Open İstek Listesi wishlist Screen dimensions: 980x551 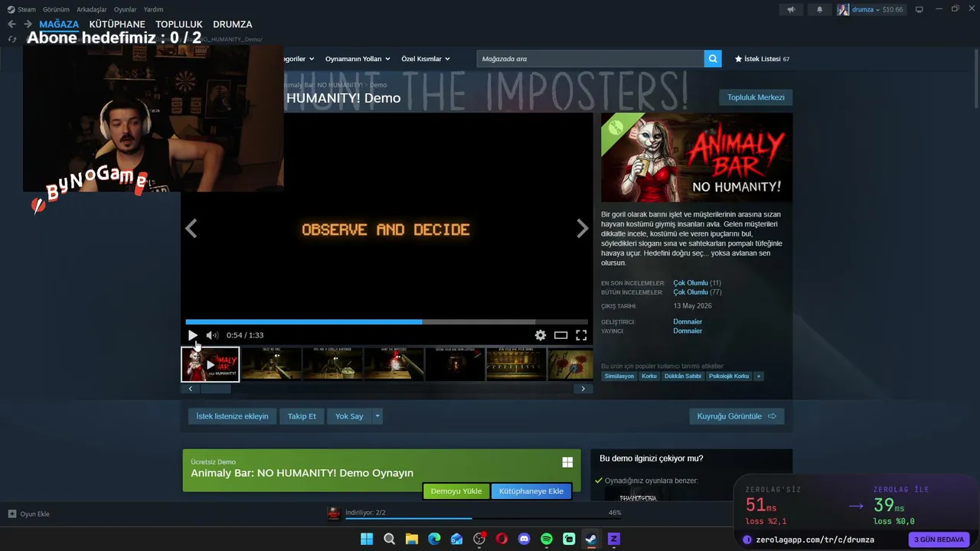(x=762, y=59)
